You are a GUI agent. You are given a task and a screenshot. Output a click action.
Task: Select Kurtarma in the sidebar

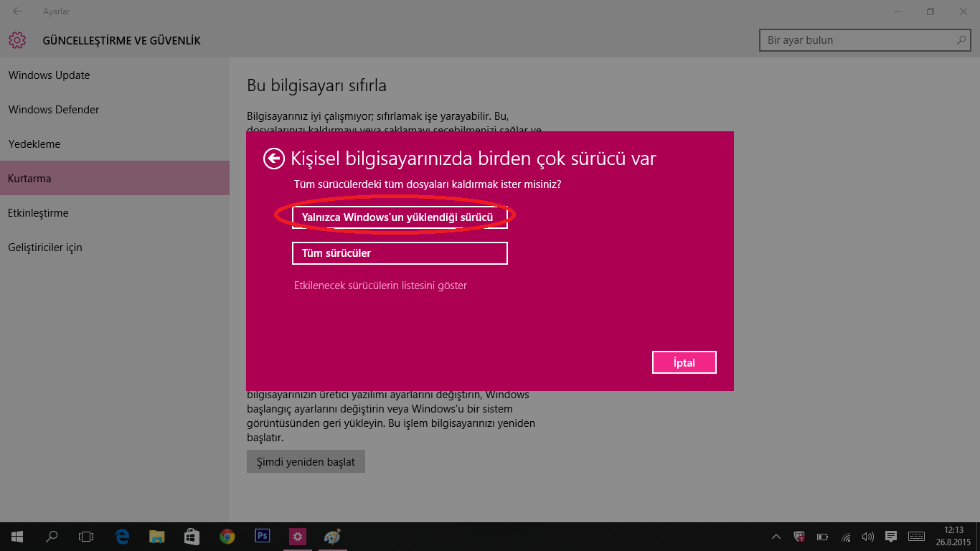pyautogui.click(x=115, y=179)
